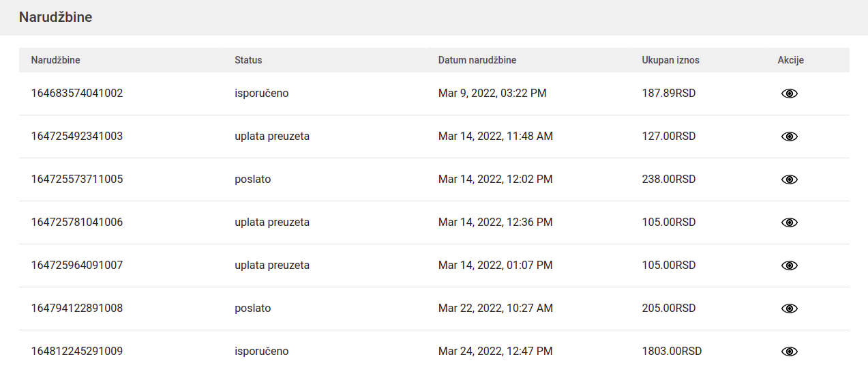Click date Mar 9, 2022, 03:22 PM
Image resolution: width=868 pixels, height=372 pixels.
click(492, 94)
